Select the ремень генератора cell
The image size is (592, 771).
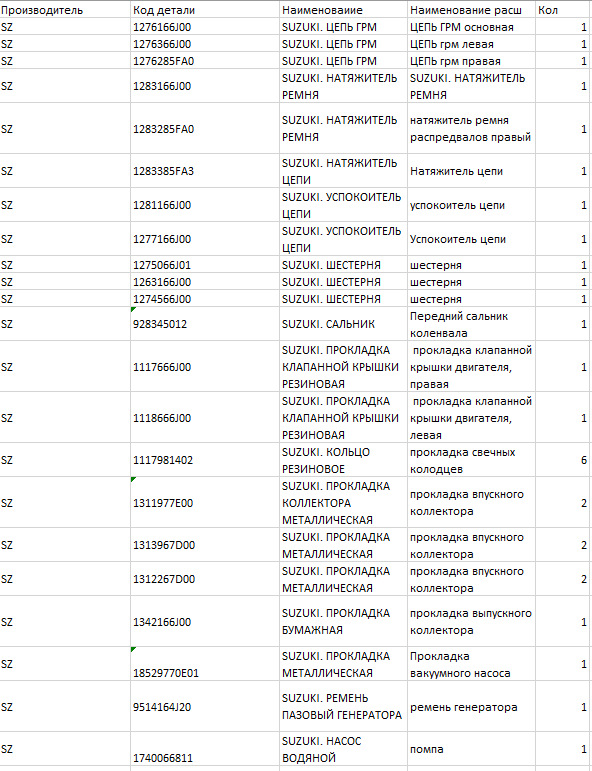pos(471,706)
